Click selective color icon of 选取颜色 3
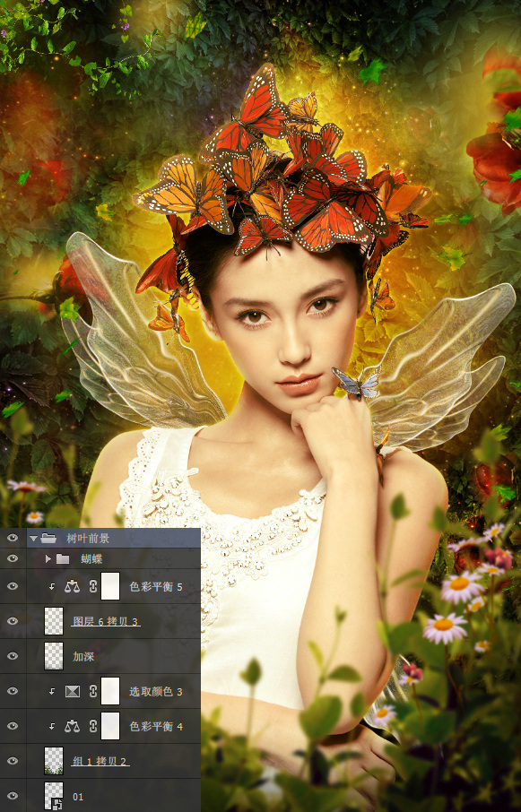This screenshot has width=521, height=812. point(72,691)
